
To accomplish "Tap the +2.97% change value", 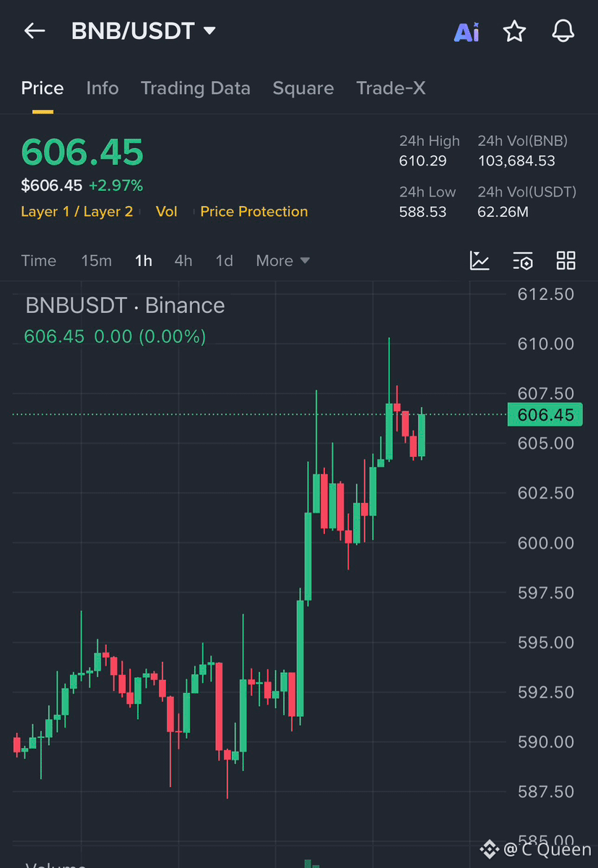I will pyautogui.click(x=116, y=186).
